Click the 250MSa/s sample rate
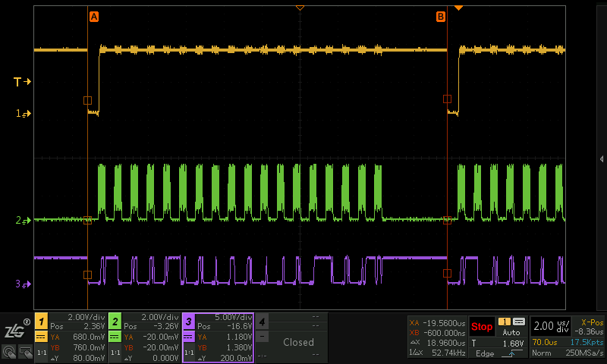The height and width of the screenshot is (364, 607). pyautogui.click(x=584, y=353)
